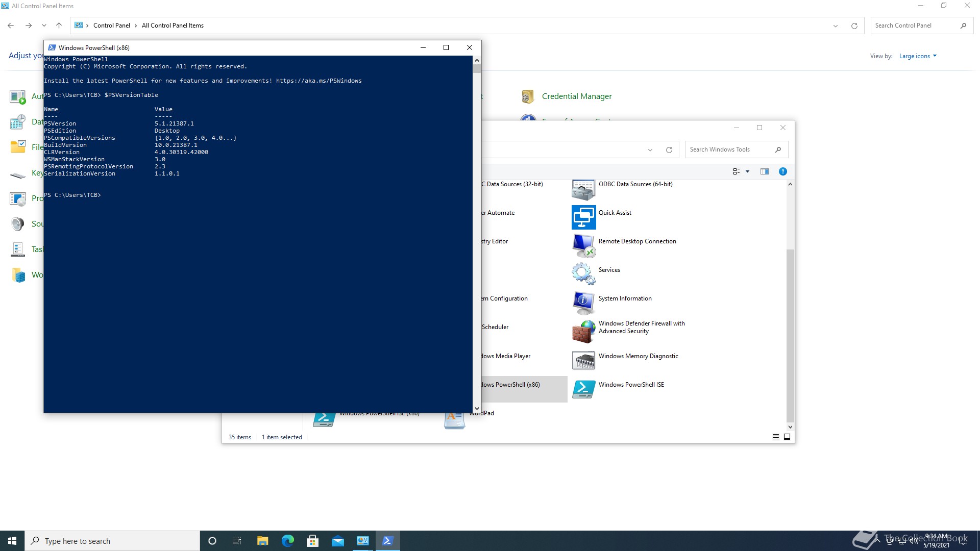Viewport: 980px width, 551px height.
Task: Go back in Control Panel
Action: pyautogui.click(x=11, y=26)
